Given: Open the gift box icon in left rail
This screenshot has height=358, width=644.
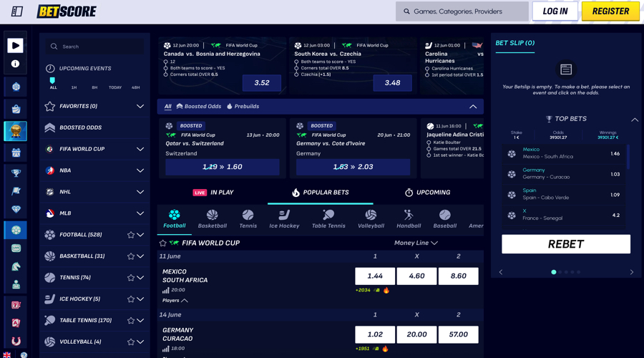Looking at the screenshot, I should [x=16, y=153].
